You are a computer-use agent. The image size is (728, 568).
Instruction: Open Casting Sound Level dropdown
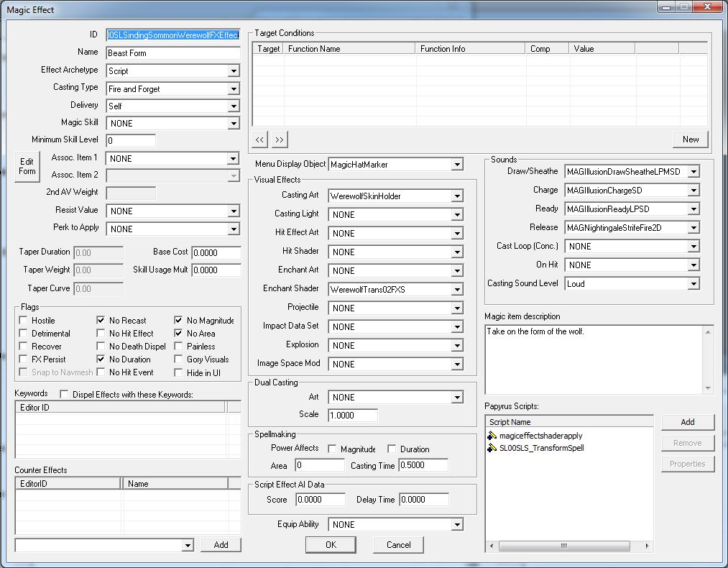(x=694, y=284)
